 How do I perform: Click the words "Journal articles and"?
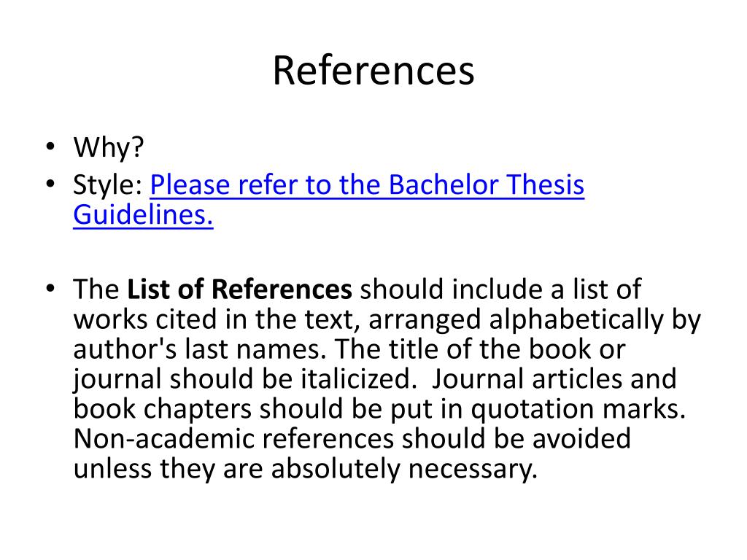tap(554, 379)
